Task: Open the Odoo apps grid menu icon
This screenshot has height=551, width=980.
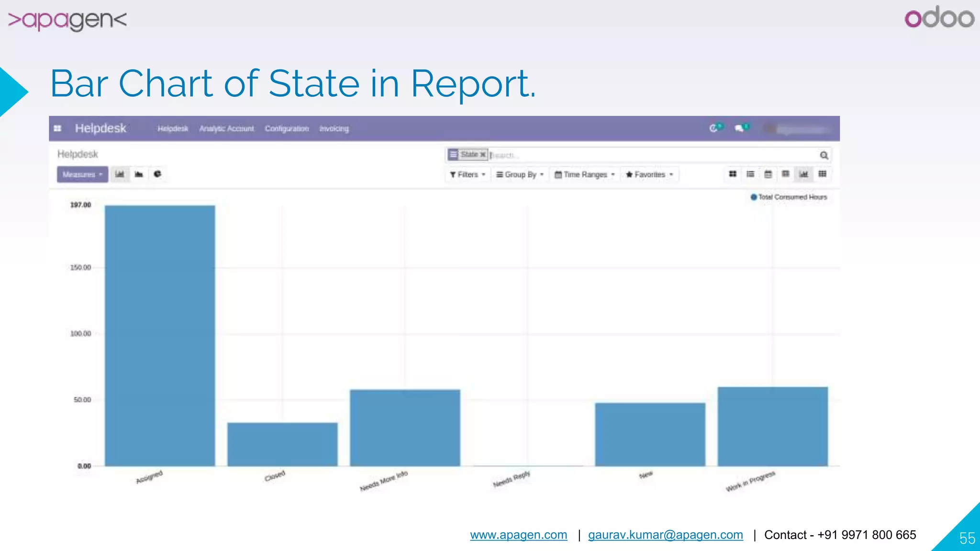Action: pyautogui.click(x=57, y=128)
